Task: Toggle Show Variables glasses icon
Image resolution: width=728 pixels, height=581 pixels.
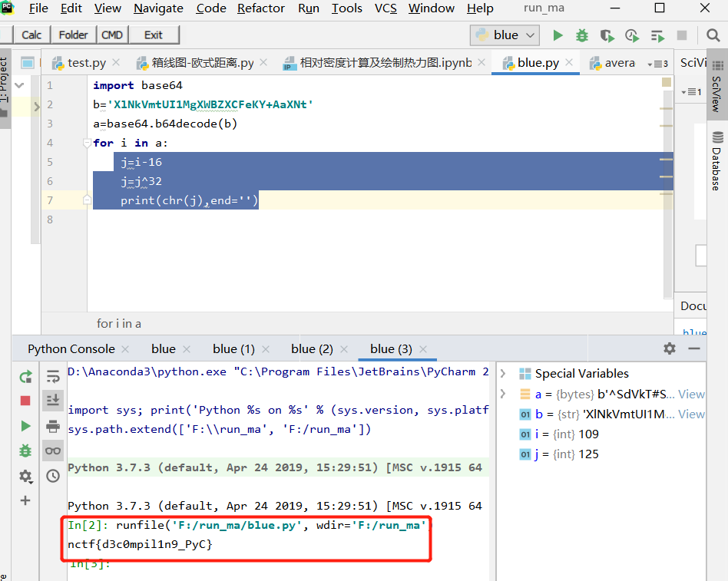Action: click(53, 451)
